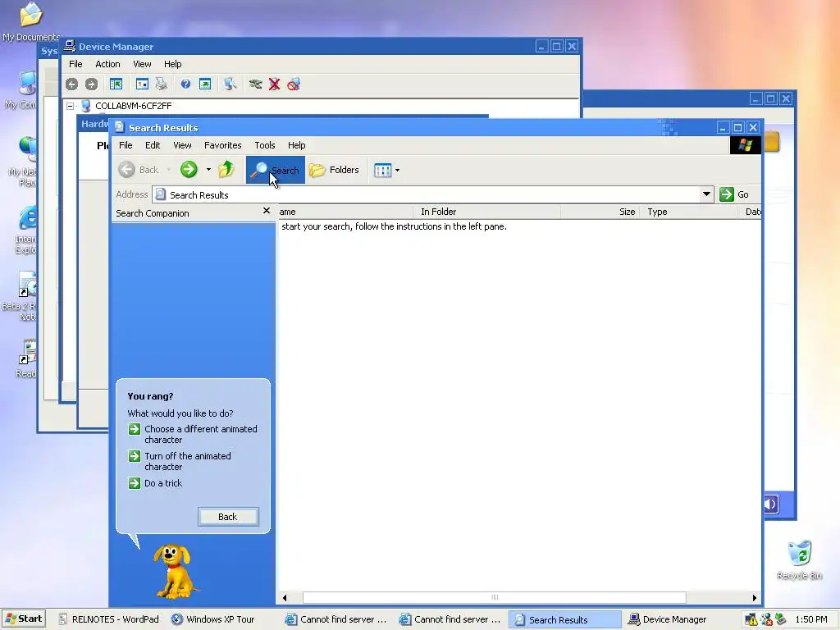This screenshot has width=840, height=630.
Task: Click the horizontal scrollbar thumb
Action: pyautogui.click(x=495, y=598)
